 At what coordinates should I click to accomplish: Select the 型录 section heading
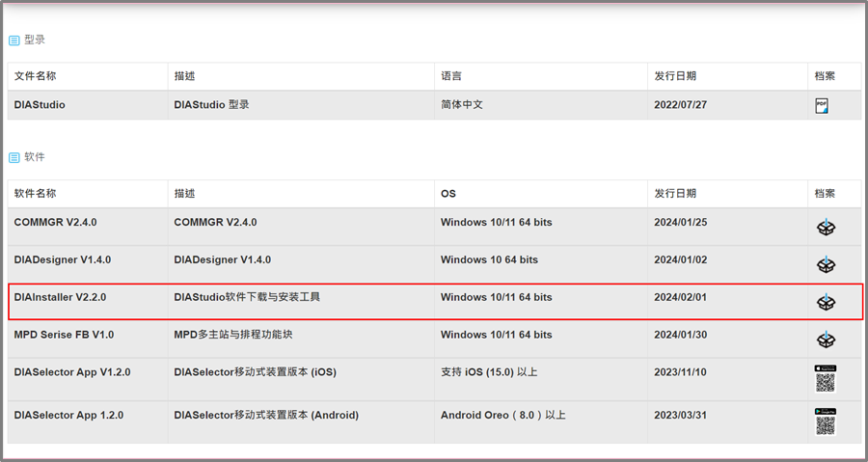coord(35,40)
